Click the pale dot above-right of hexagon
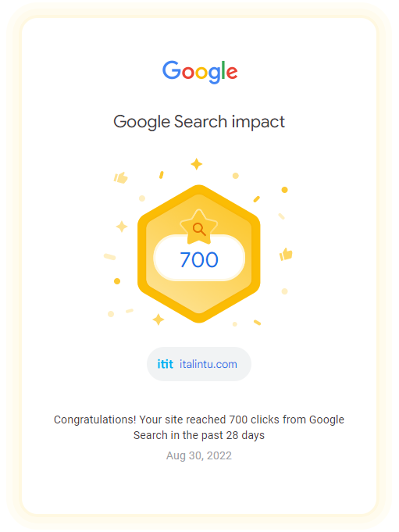The width and height of the screenshot is (399, 532). [x=236, y=176]
